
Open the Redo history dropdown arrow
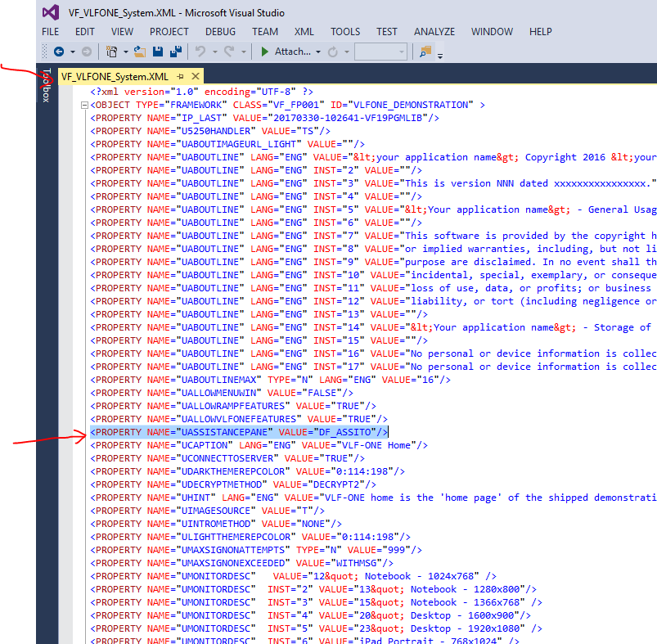pos(244,52)
